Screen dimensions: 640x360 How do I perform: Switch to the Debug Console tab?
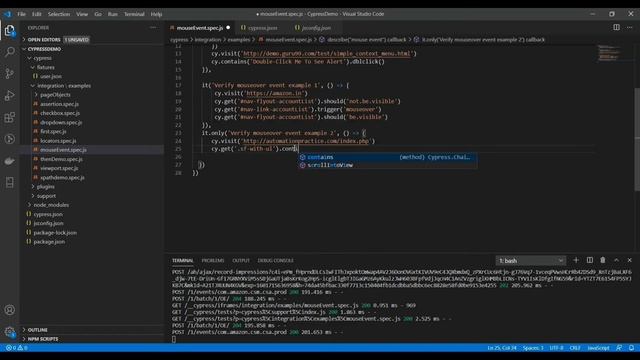(x=276, y=260)
